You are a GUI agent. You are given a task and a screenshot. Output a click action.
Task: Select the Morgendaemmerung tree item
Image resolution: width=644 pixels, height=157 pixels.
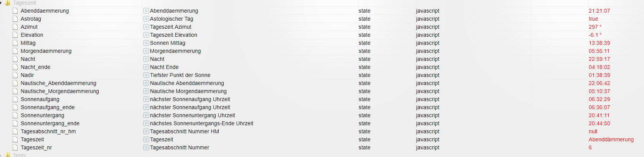point(46,51)
